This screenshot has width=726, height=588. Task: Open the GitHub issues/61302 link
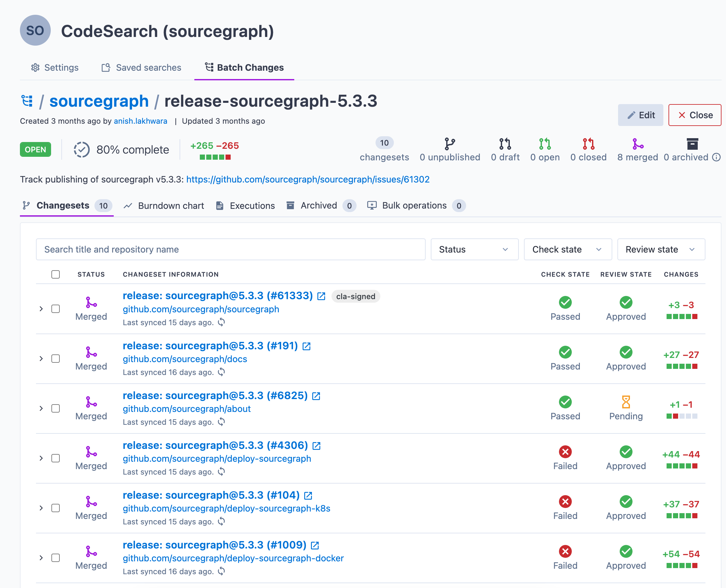[x=308, y=179]
